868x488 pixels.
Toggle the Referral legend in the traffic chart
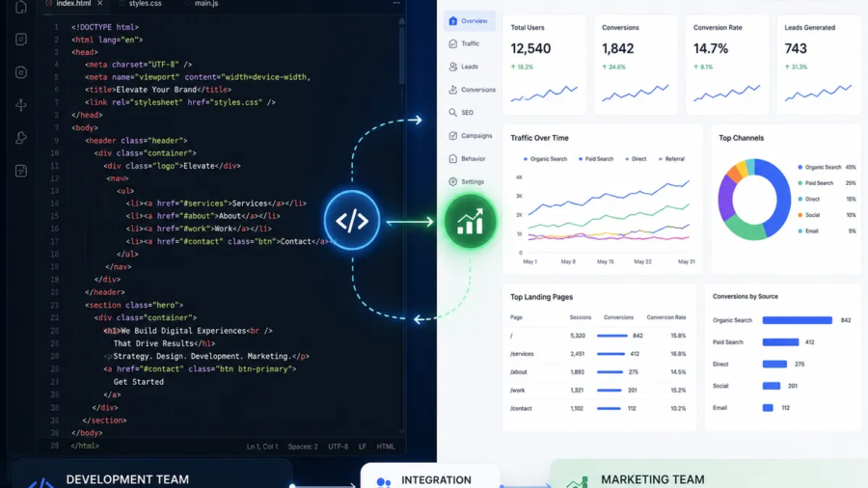click(x=671, y=159)
